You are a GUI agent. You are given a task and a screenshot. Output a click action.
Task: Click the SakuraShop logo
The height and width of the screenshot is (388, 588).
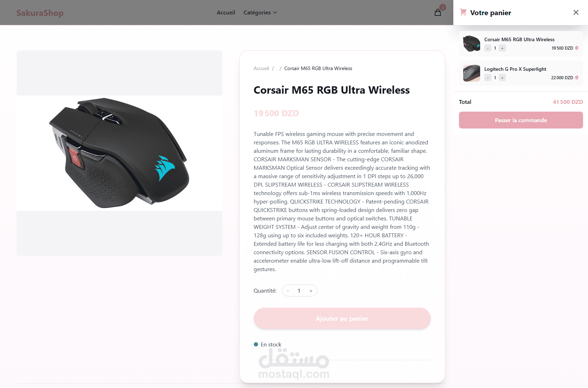(40, 13)
